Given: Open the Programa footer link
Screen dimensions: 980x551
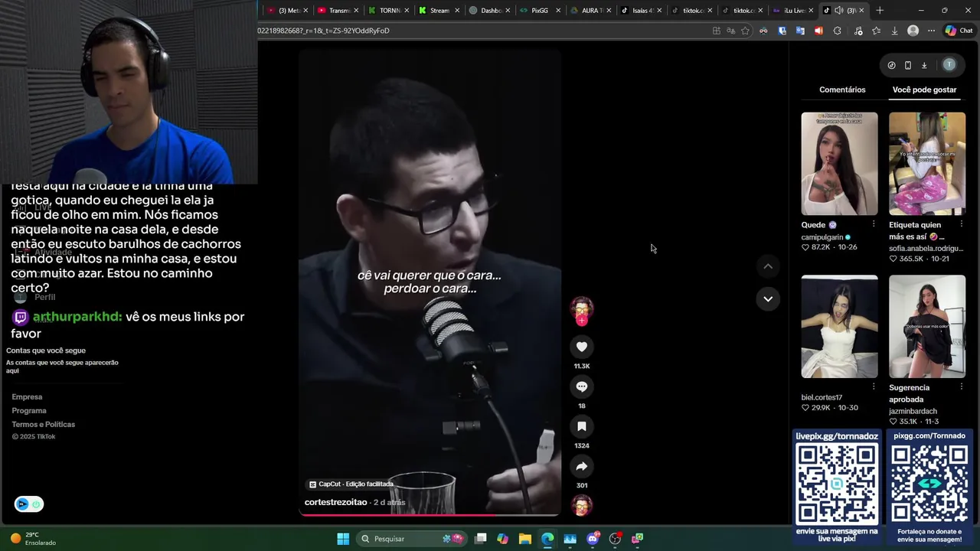Looking at the screenshot, I should pyautogui.click(x=29, y=410).
